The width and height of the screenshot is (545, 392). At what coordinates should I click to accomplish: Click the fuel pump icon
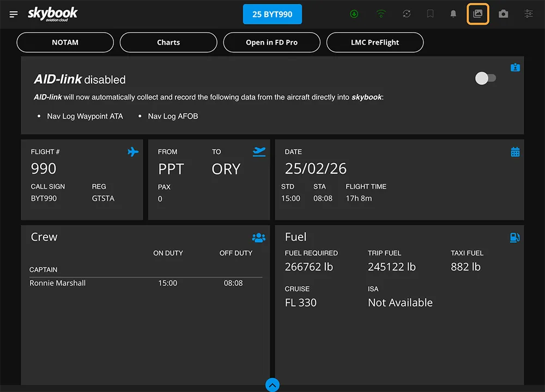point(514,237)
